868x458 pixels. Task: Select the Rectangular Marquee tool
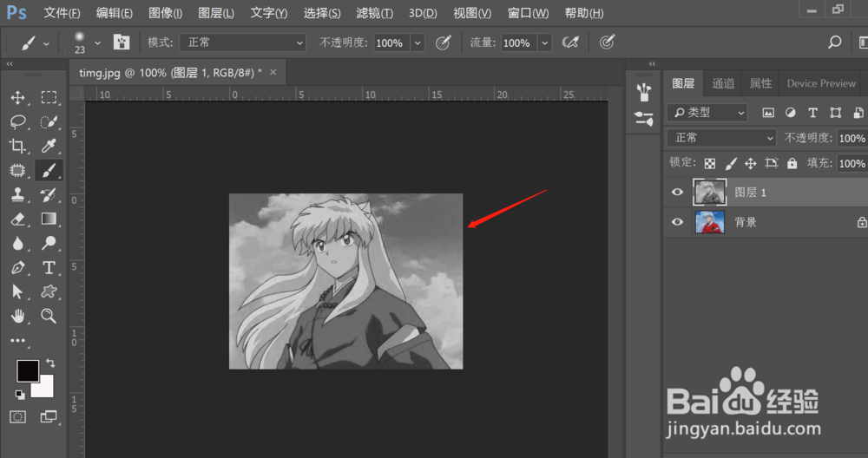49,97
